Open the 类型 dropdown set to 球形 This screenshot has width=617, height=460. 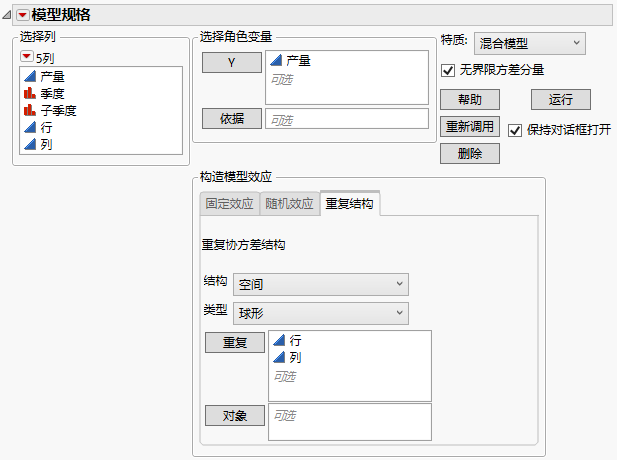320,314
